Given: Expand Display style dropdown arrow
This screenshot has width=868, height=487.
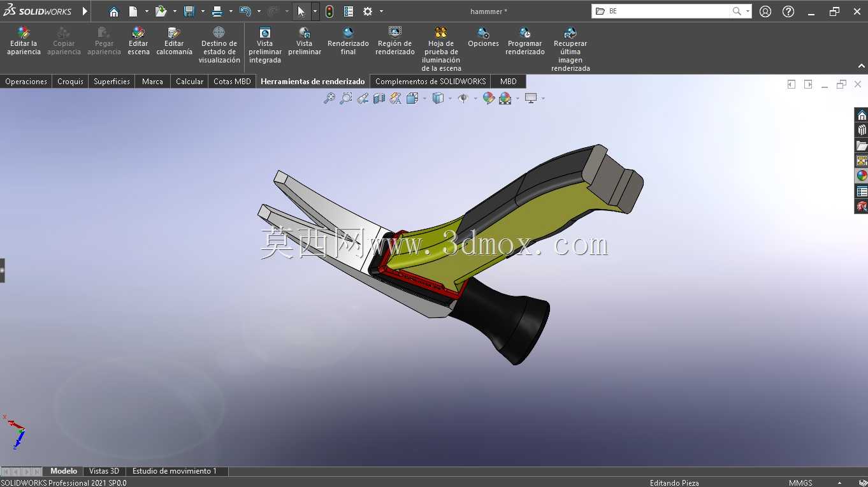Looking at the screenshot, I should (x=450, y=98).
